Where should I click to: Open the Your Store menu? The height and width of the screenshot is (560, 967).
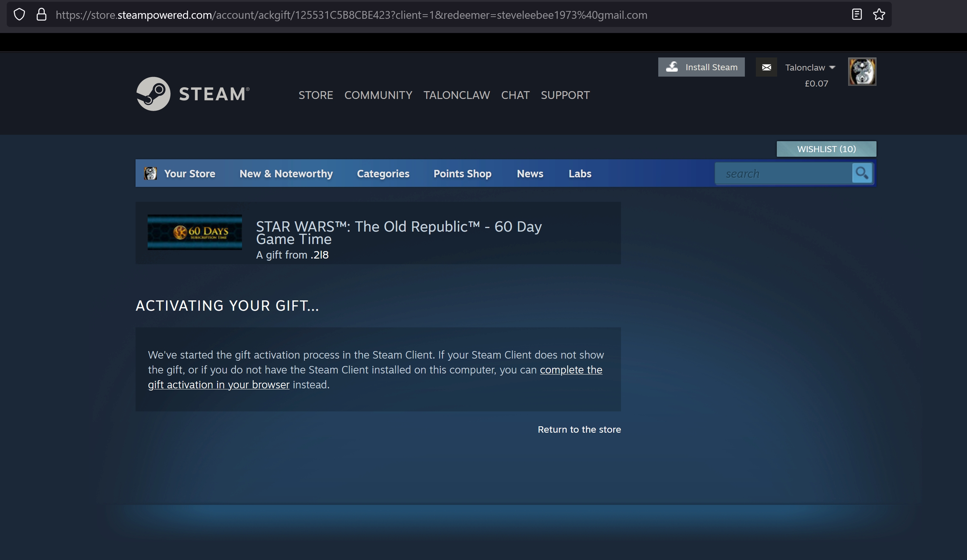click(189, 174)
